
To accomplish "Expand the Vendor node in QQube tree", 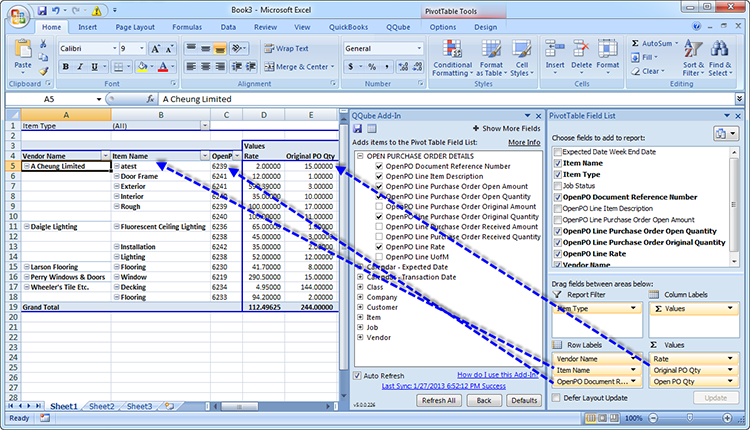I will [x=361, y=339].
